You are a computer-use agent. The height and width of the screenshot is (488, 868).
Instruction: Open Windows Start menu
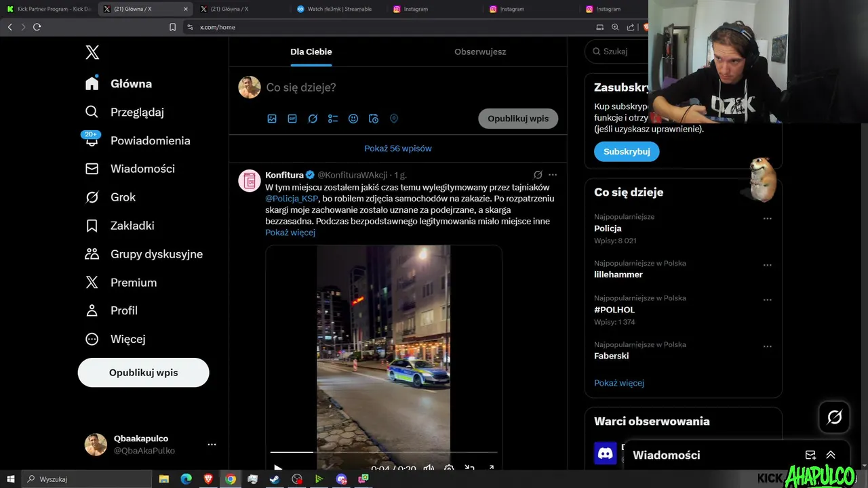click(10, 479)
